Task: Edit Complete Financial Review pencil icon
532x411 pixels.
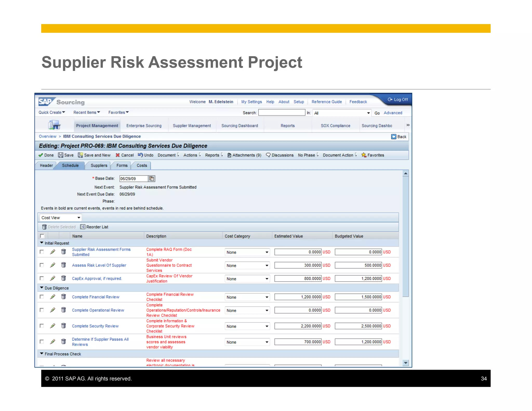Action: pyautogui.click(x=52, y=297)
